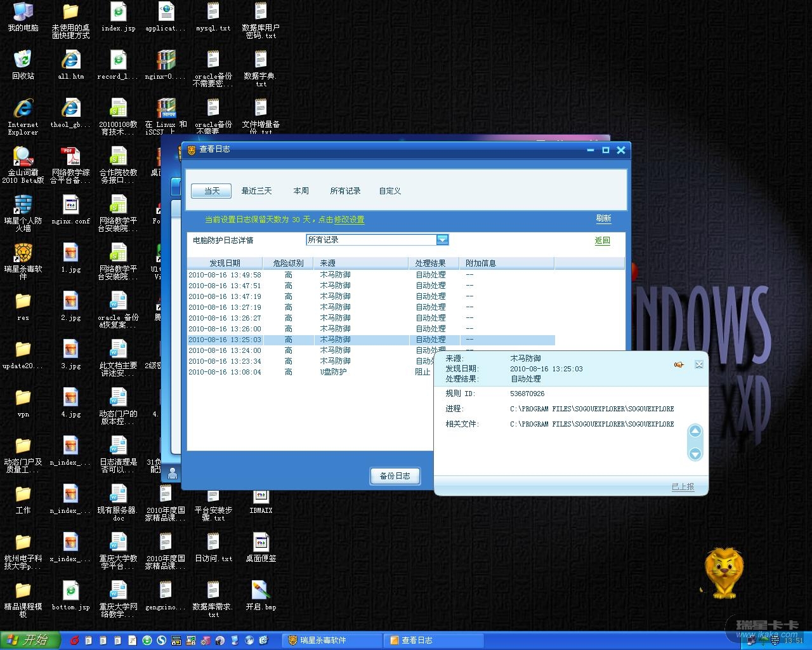Open the 开始 Start menu
This screenshot has width=812, height=650.
tap(30, 640)
